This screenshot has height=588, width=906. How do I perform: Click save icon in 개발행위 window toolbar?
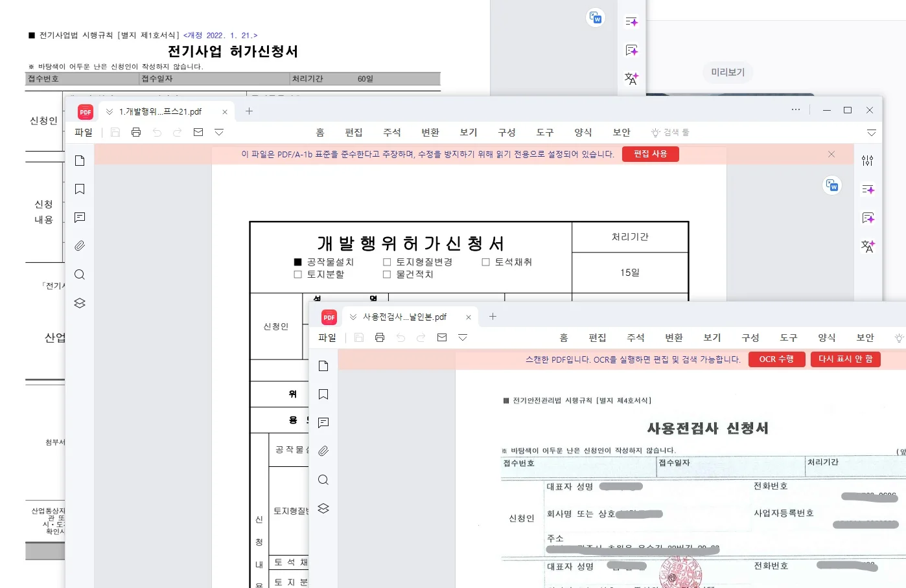tap(115, 132)
